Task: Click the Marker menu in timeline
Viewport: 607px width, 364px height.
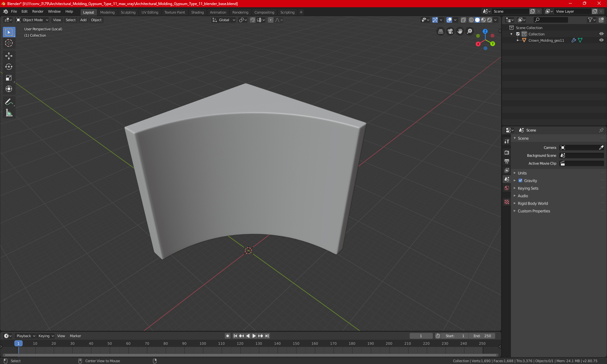Action: coord(75,336)
